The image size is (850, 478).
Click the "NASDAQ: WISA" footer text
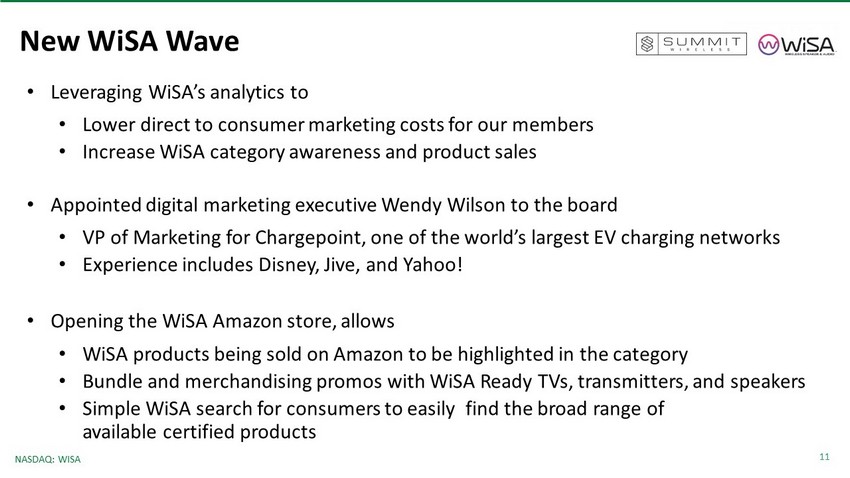point(48,459)
